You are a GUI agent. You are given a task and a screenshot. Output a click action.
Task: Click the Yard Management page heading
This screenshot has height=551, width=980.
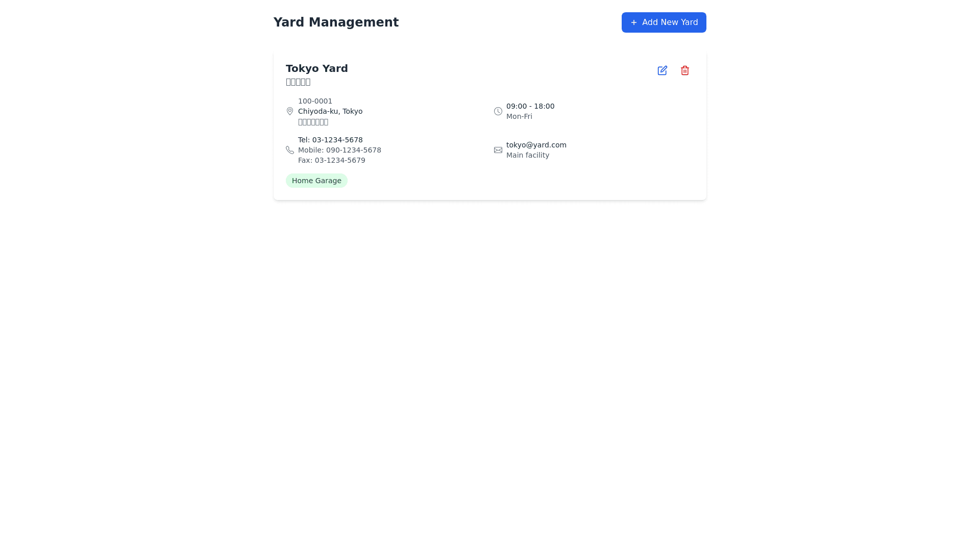pos(336,22)
